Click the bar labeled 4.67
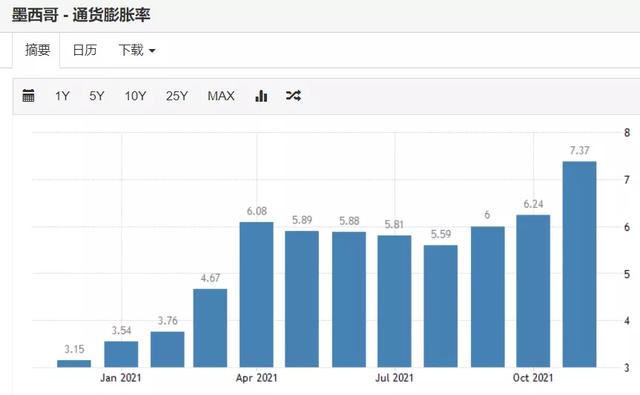640x395 pixels. click(210, 328)
